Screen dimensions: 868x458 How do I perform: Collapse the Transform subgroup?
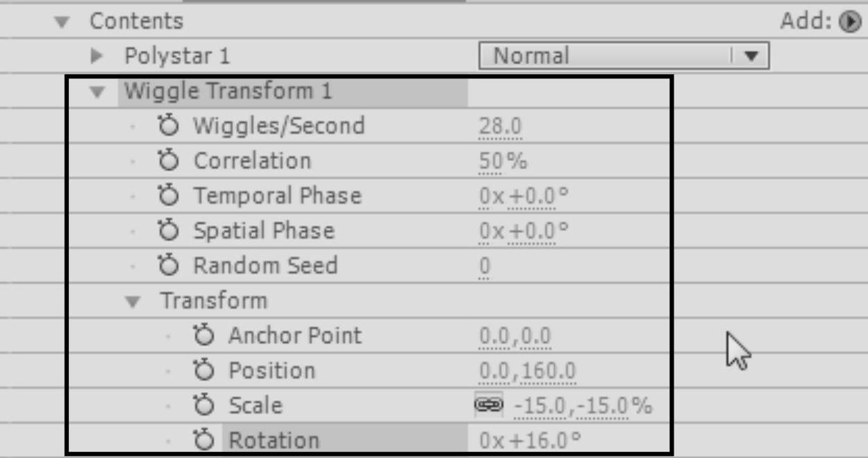133,302
